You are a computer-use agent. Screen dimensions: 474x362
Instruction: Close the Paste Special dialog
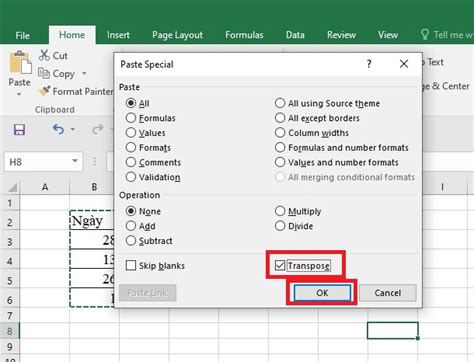point(404,64)
